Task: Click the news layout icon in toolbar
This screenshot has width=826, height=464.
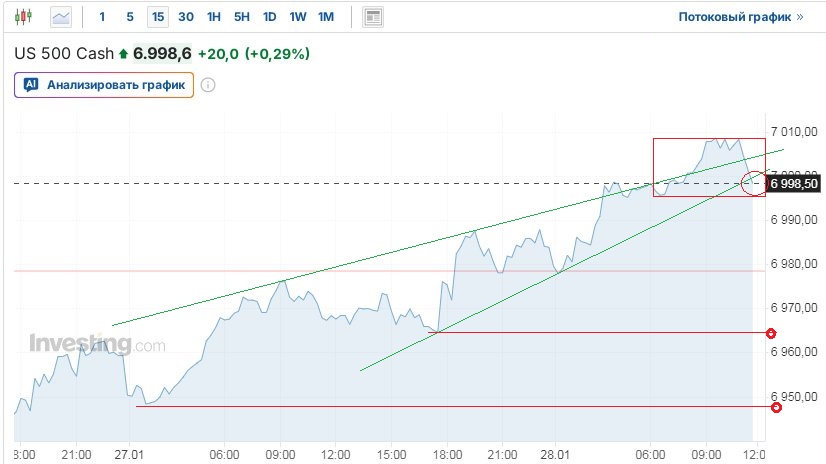Action: pyautogui.click(x=373, y=17)
